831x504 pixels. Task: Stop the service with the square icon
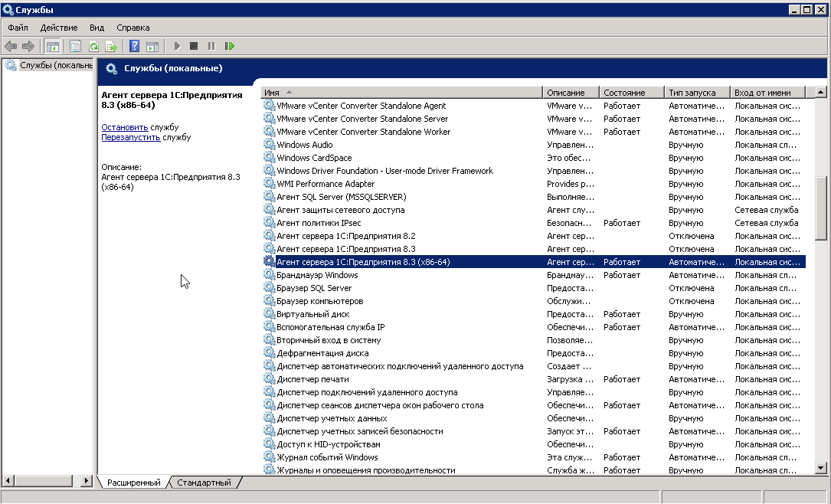194,47
